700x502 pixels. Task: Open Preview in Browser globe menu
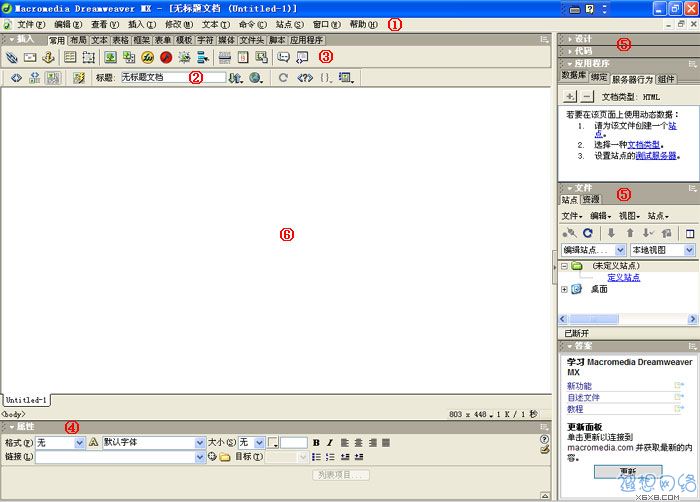coord(256,78)
